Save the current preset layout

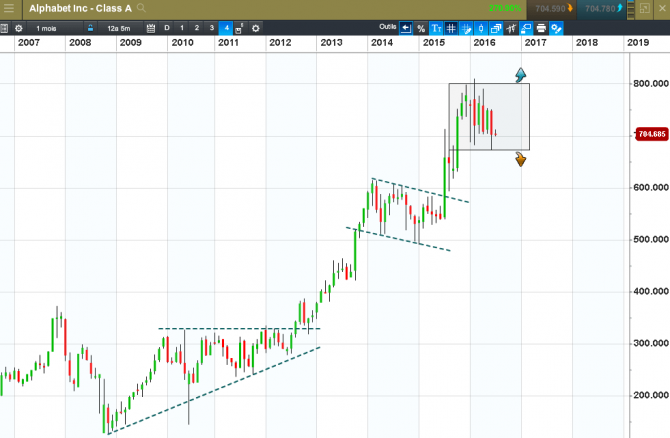tap(239, 29)
